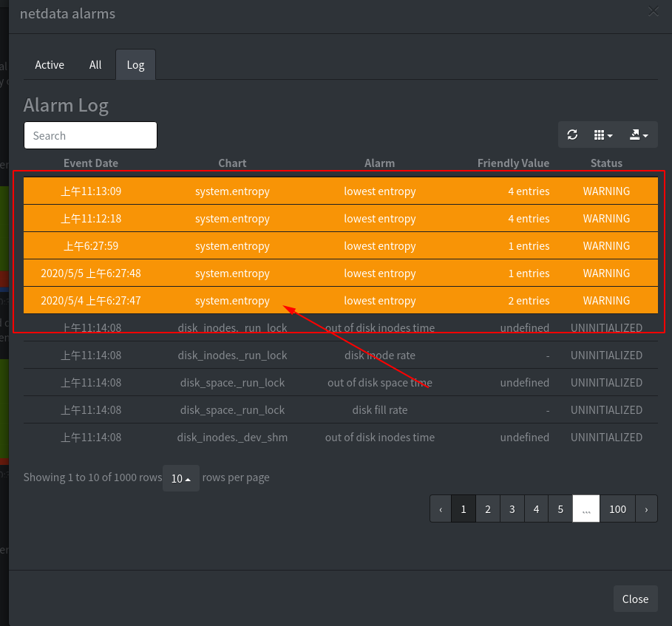672x626 pixels.
Task: Click WARNING status in 上午11:13:09 row
Action: (606, 191)
